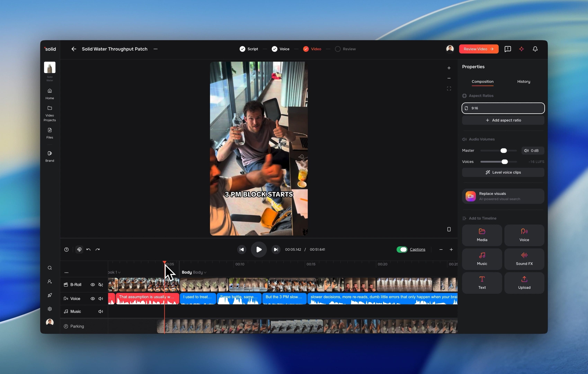The image size is (588, 374).
Task: Toggle timeline snapping link button
Action: coord(79,250)
